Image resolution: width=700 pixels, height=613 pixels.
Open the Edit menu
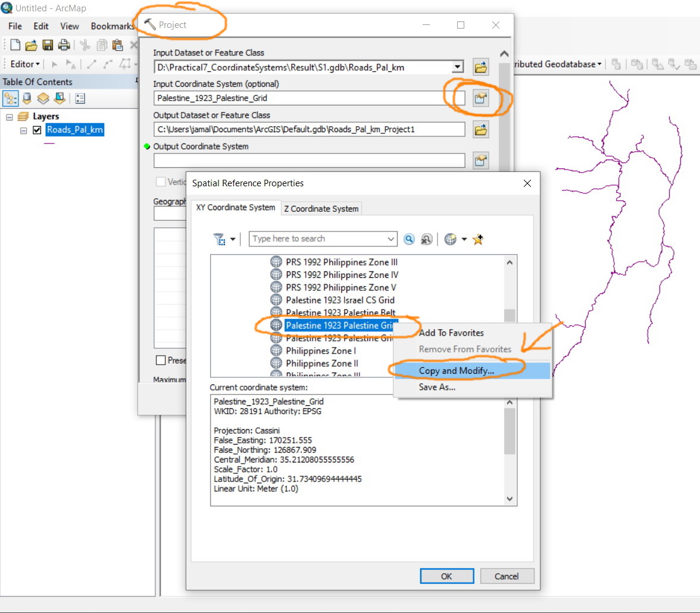coord(41,26)
